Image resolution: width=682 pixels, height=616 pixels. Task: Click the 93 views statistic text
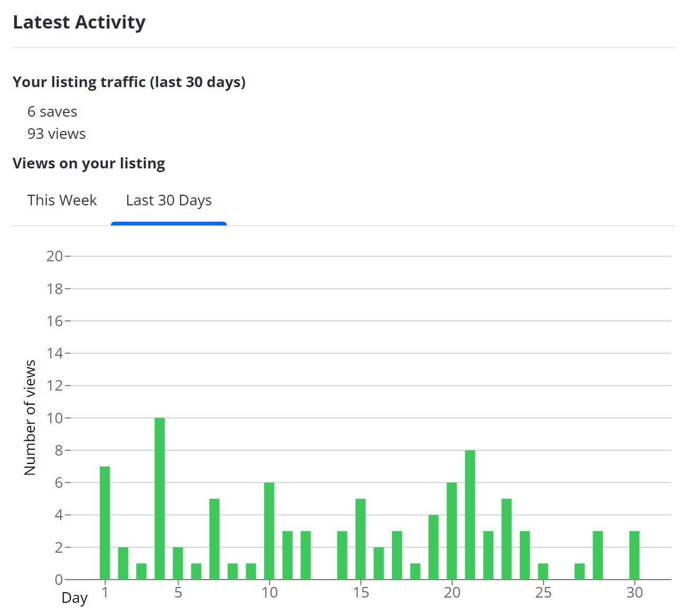coord(57,134)
